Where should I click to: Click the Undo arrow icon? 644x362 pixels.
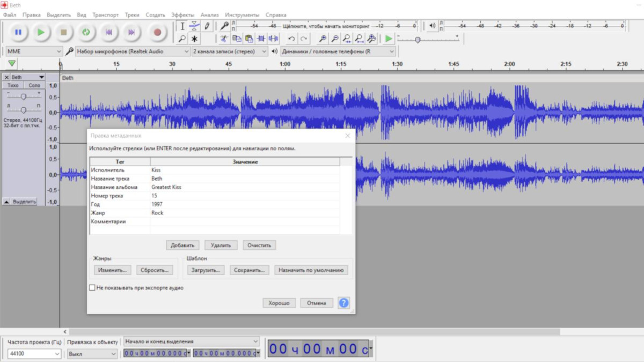click(x=291, y=39)
